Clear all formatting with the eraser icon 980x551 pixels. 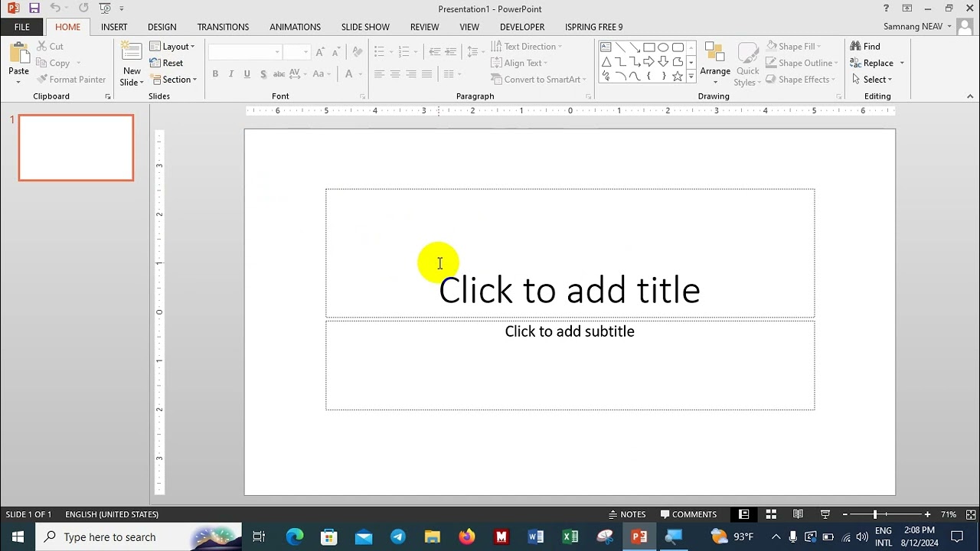356,52
